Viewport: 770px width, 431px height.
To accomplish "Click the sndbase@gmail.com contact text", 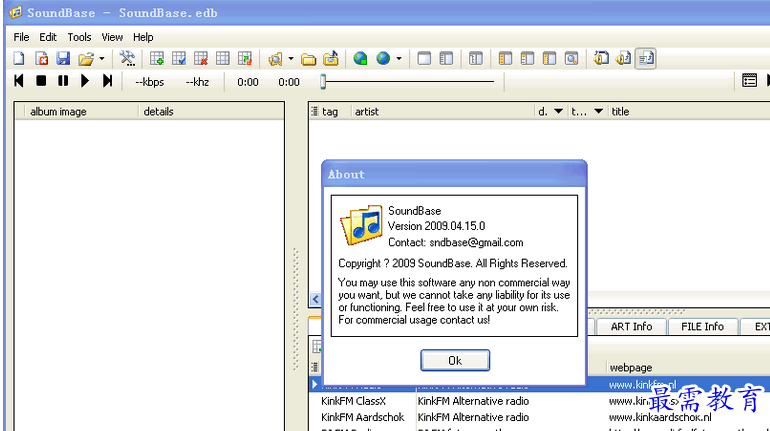I will 476,242.
